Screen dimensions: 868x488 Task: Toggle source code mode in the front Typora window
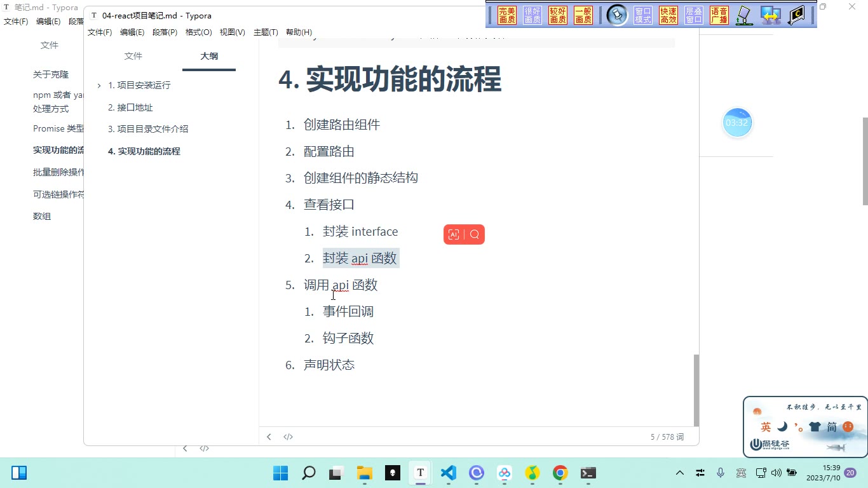[288, 437]
